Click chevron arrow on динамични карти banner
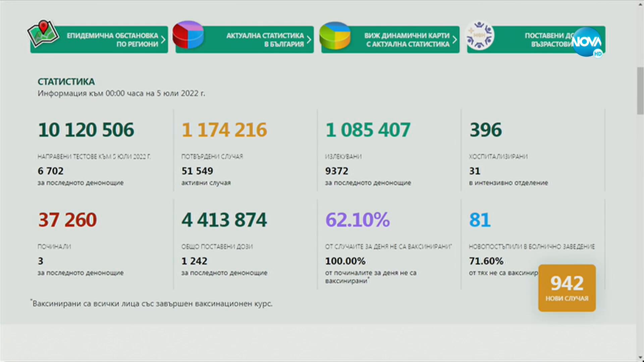 click(454, 40)
